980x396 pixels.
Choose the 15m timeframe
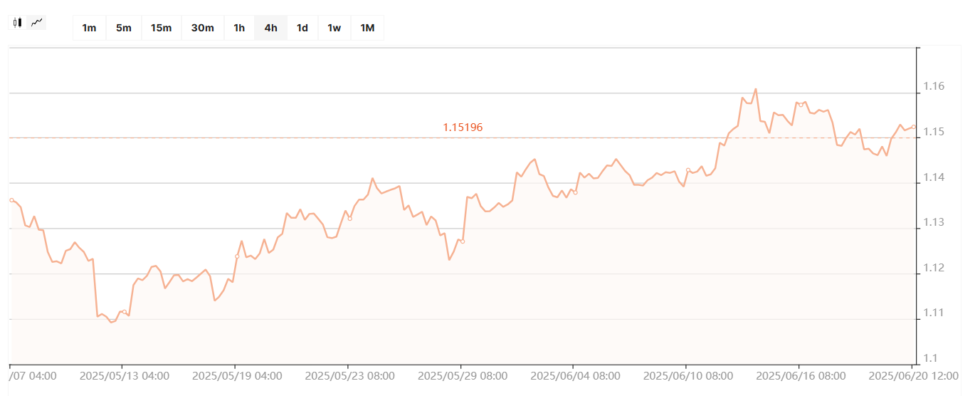[x=161, y=28]
